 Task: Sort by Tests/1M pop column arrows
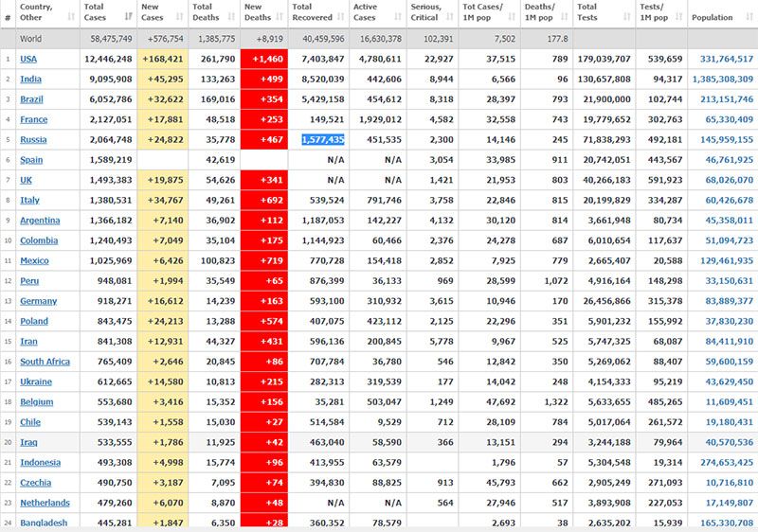click(x=678, y=17)
